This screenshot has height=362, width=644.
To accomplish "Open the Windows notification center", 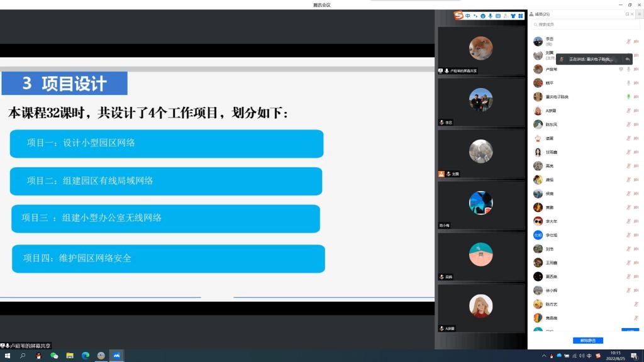I will coord(634,356).
